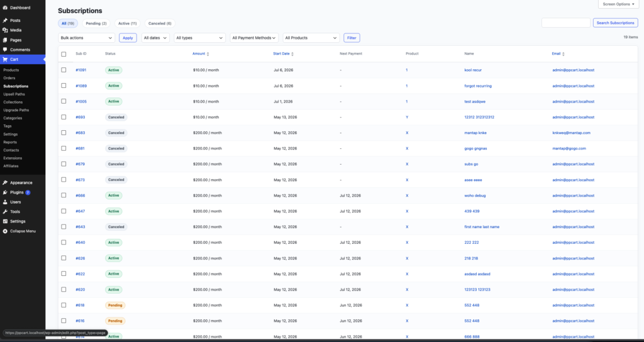Expand the Screen Options panel
Viewport: 644px width, 342px height.
(619, 4)
